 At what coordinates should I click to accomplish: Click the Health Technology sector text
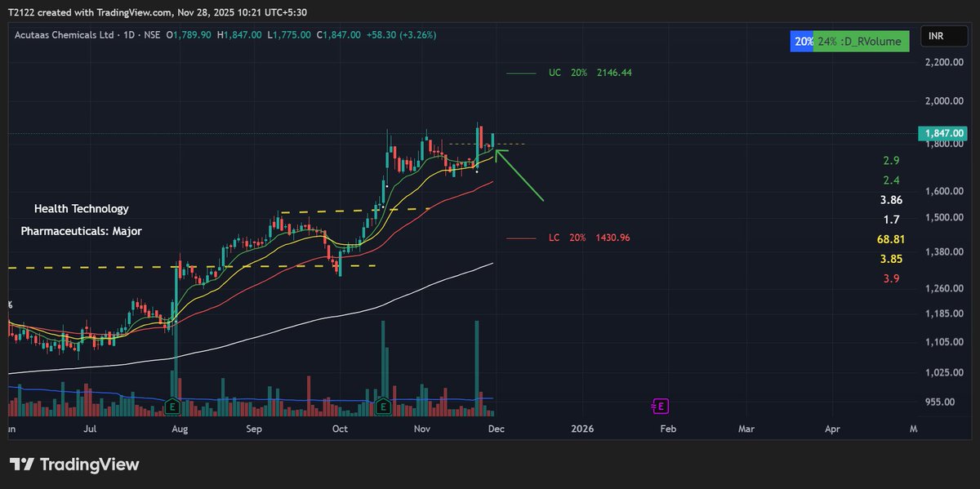tap(81, 209)
